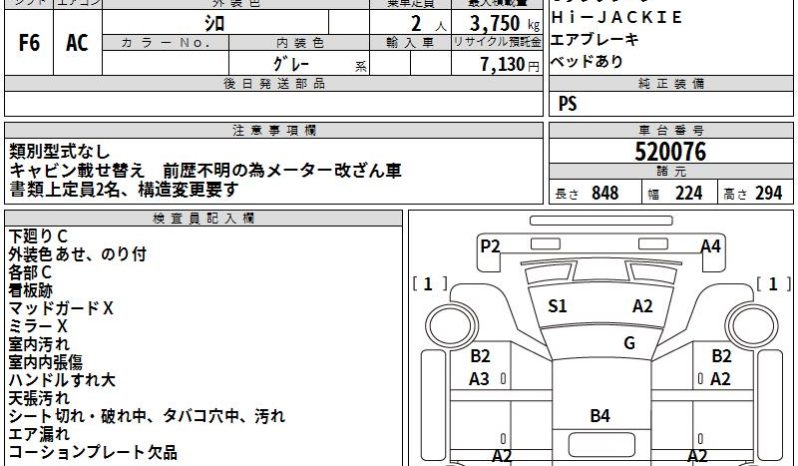The image size is (798, 466).
Task: Click the P2 damage mark on diagram
Action: (490, 247)
